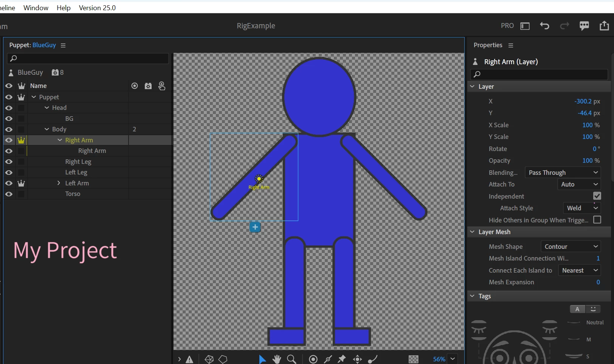
Task: Switch tags view to text mode A
Action: point(577,309)
